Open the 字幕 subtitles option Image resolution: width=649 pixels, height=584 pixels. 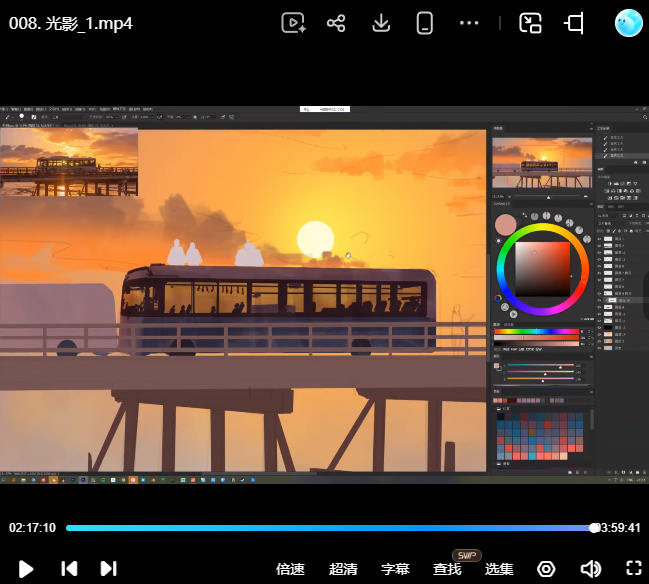[395, 569]
